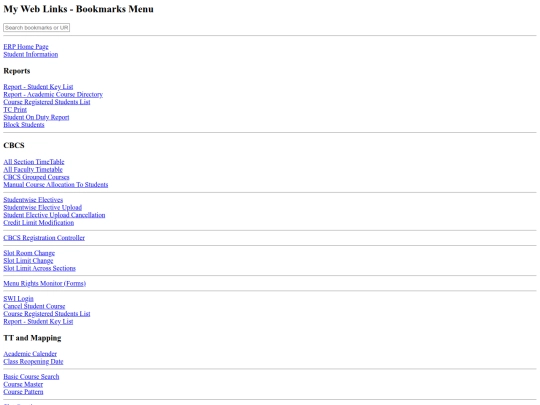
Task: Open Student On Duty Report
Action: point(36,117)
